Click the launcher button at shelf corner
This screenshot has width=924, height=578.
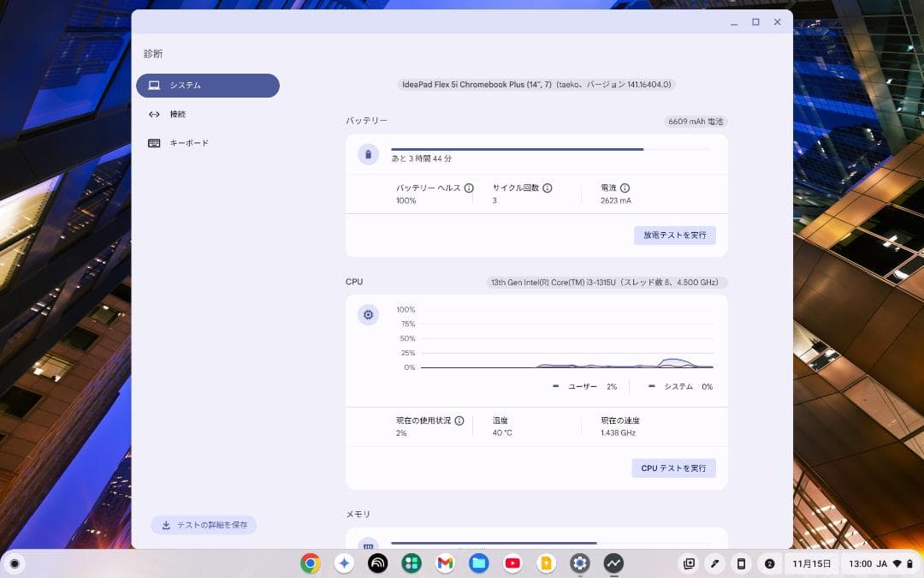(x=15, y=563)
